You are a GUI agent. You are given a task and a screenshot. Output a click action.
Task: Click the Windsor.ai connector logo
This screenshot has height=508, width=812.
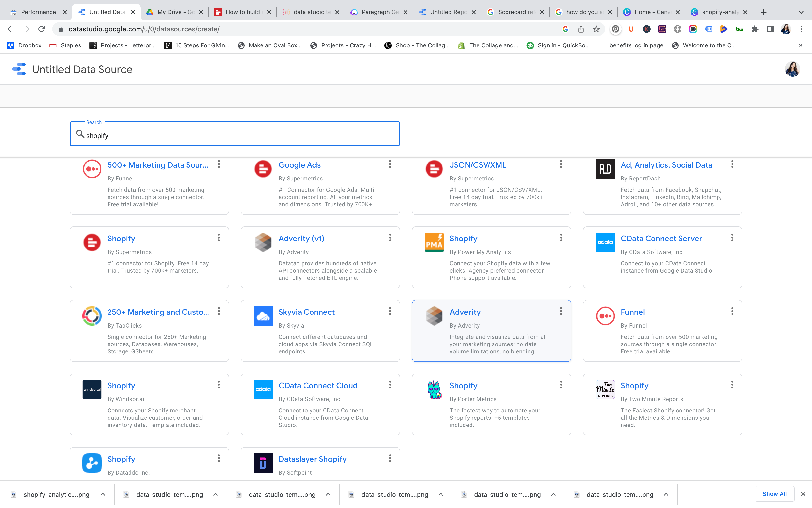(92, 389)
